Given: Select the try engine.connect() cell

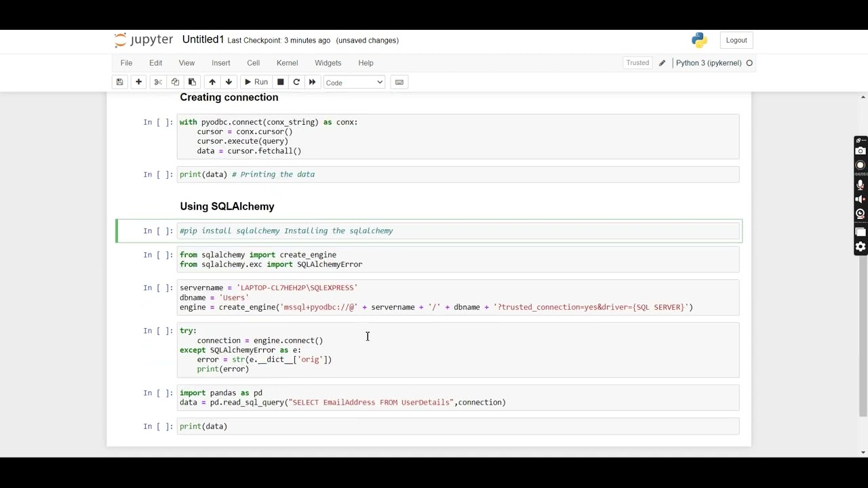Looking at the screenshot, I should [458, 350].
